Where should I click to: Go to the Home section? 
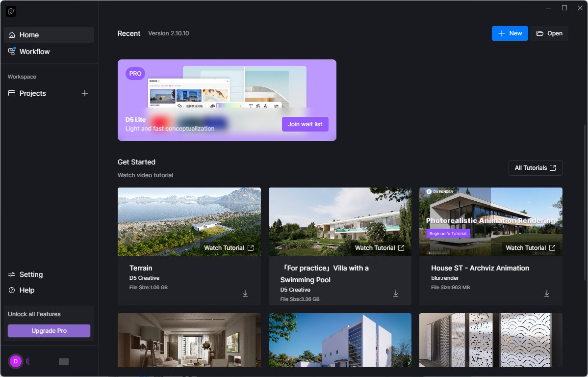(49, 35)
